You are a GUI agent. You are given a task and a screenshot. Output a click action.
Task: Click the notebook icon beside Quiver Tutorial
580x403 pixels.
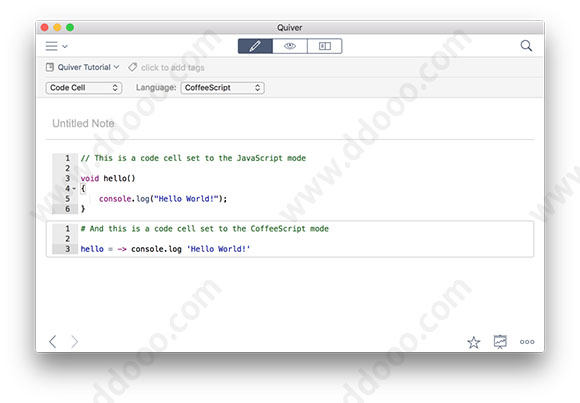click(50, 67)
